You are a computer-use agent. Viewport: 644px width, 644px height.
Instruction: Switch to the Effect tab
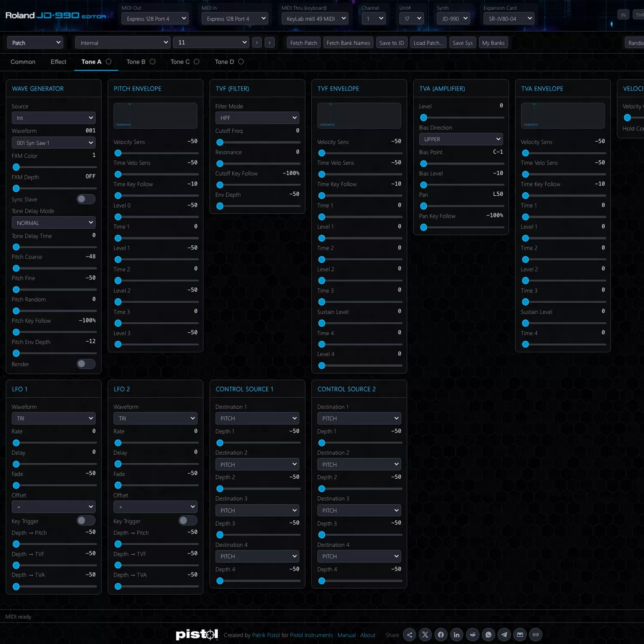coord(58,62)
